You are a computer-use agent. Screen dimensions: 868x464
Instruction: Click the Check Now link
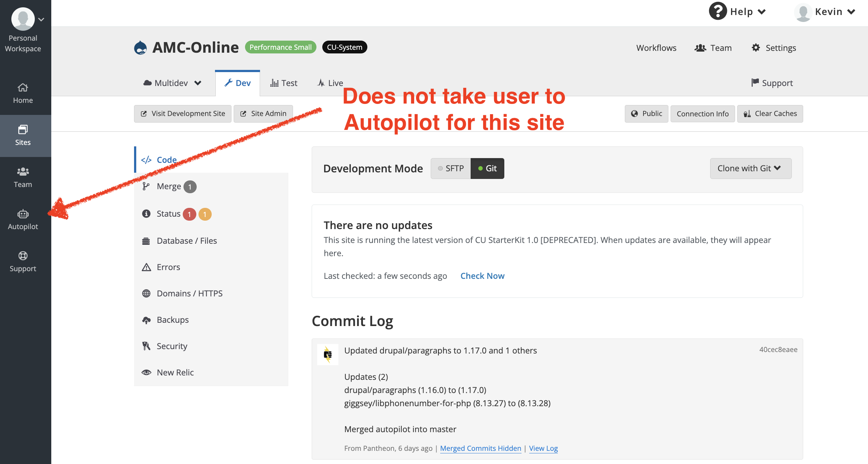(482, 276)
